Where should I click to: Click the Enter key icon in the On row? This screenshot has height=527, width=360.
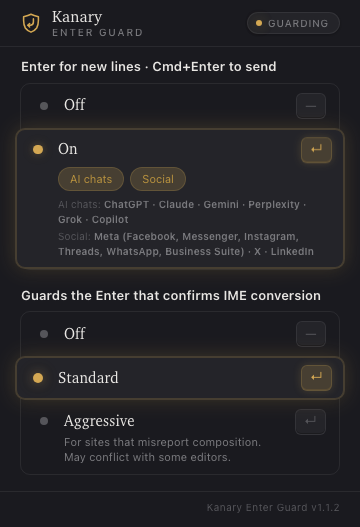316,150
